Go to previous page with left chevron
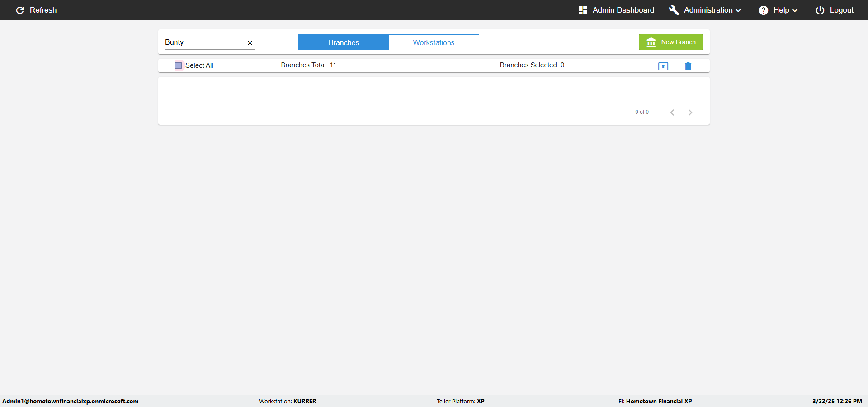 tap(672, 112)
